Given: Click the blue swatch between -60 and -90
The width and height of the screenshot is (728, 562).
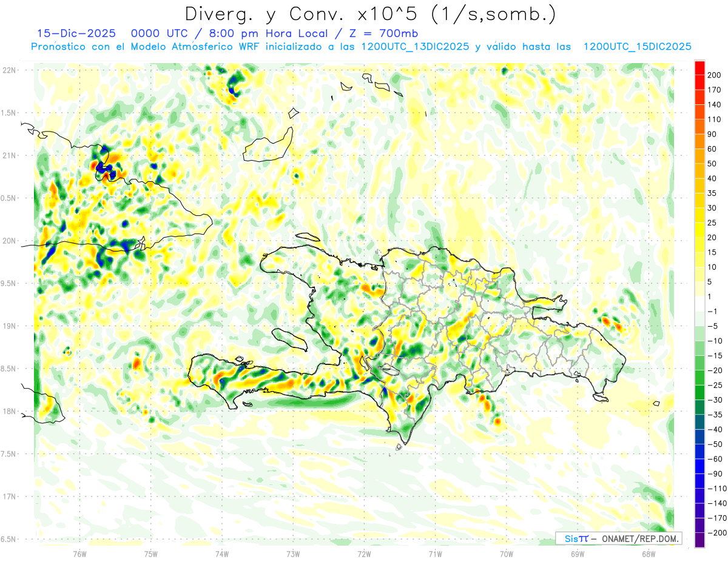Looking at the screenshot, I should 699,466.
